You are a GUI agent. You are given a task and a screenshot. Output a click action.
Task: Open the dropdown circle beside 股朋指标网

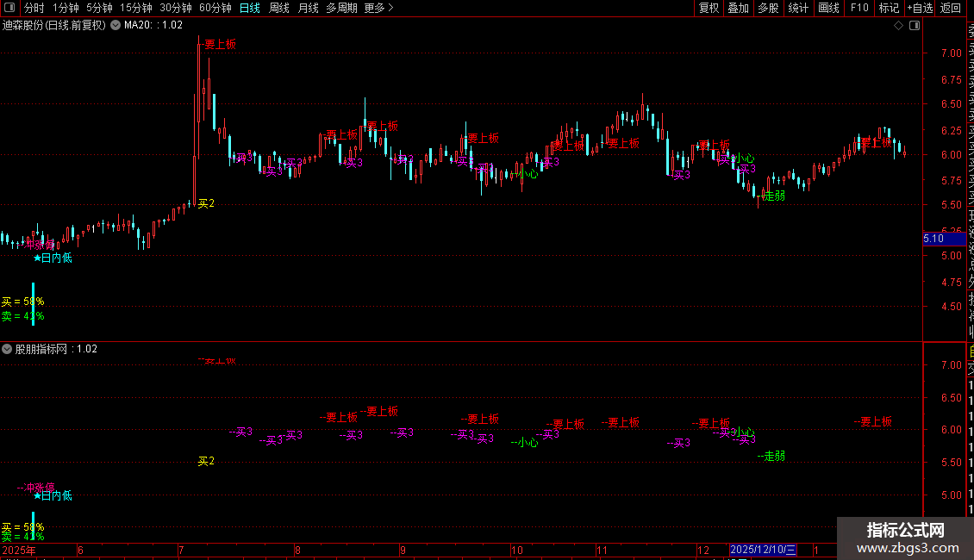click(7, 349)
